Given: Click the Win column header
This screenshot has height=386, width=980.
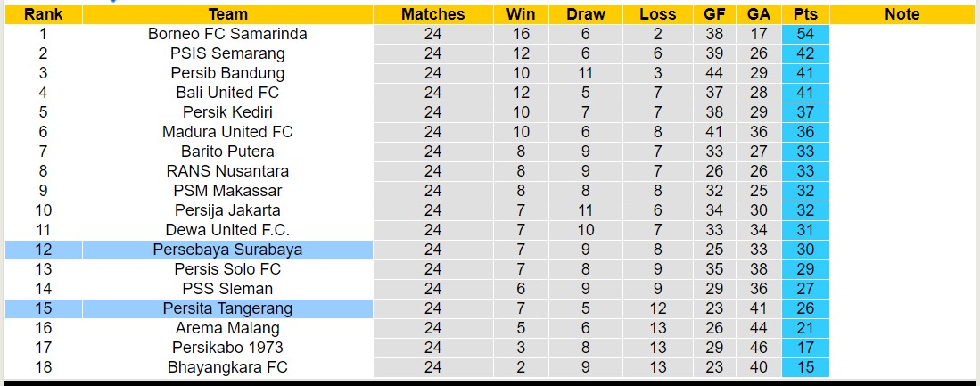Looking at the screenshot, I should coord(521,14).
